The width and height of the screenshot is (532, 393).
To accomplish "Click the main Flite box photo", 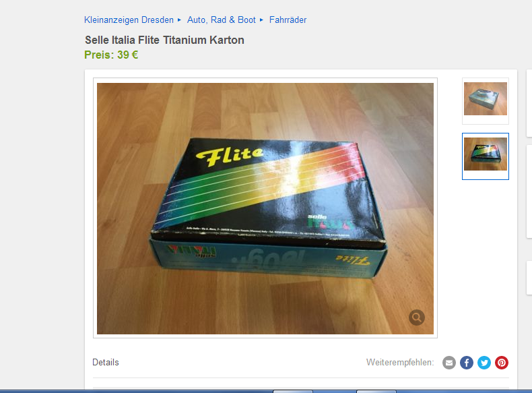I will coord(265,208).
